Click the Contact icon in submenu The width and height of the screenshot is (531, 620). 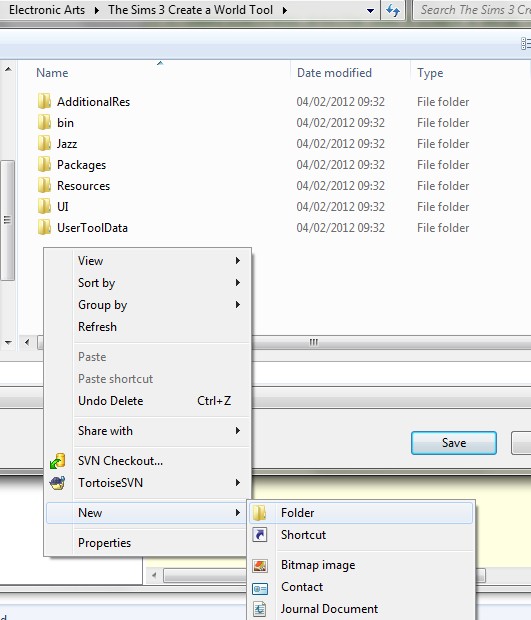260,588
